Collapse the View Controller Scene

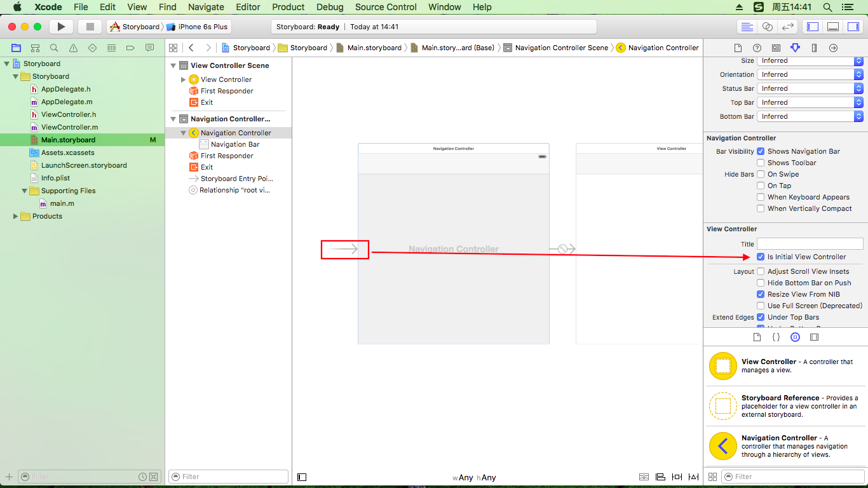(x=173, y=65)
